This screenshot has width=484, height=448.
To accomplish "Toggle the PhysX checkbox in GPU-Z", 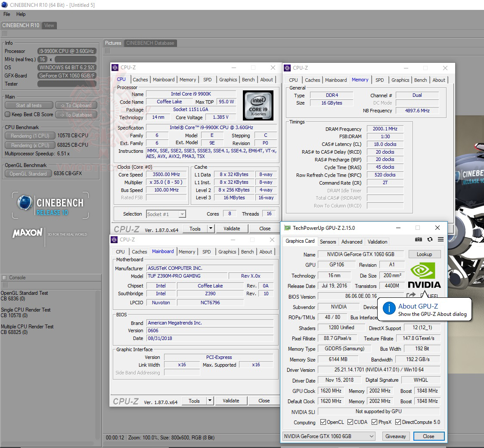I will click(373, 422).
